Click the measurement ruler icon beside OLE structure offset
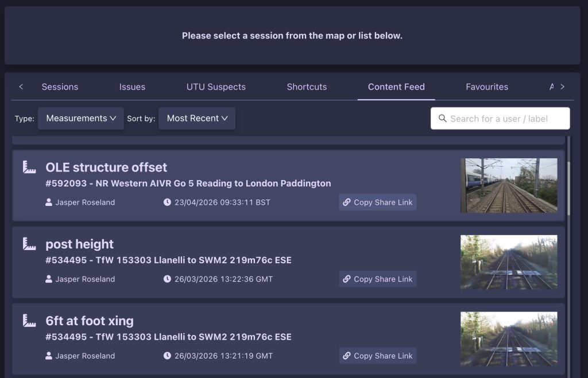The width and height of the screenshot is (588, 378). point(29,167)
